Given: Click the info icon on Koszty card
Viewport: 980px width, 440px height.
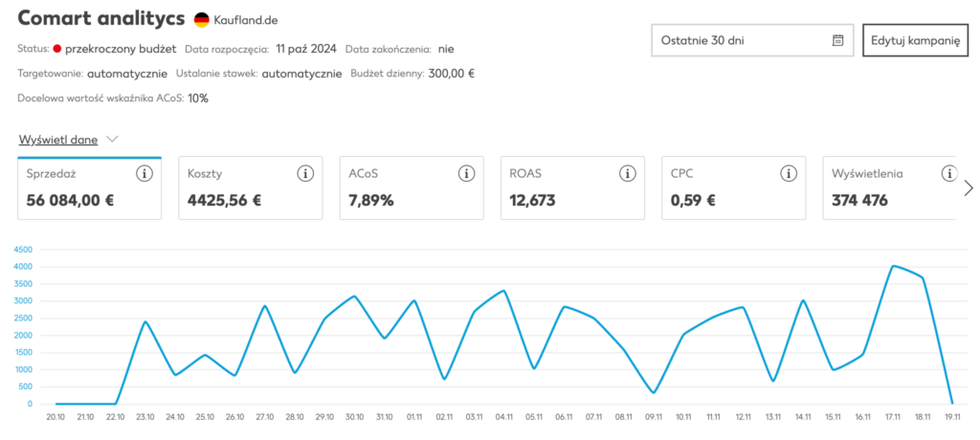Looking at the screenshot, I should pos(305,174).
